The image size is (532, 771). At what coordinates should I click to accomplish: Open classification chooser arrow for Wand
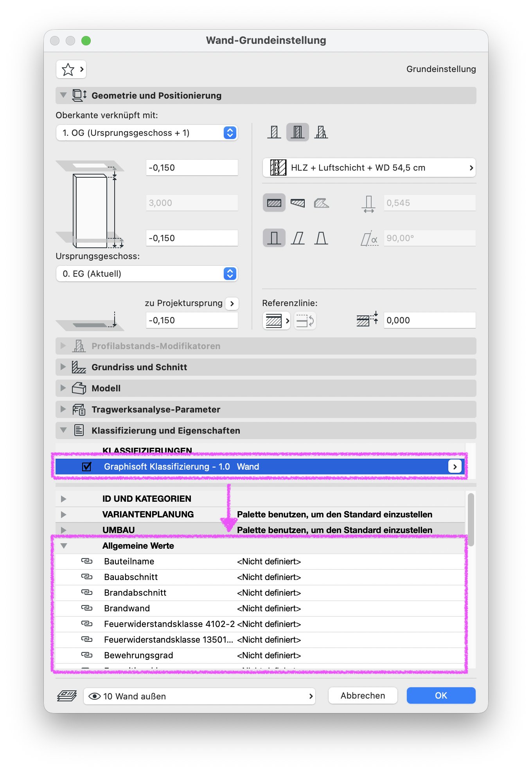tap(455, 467)
